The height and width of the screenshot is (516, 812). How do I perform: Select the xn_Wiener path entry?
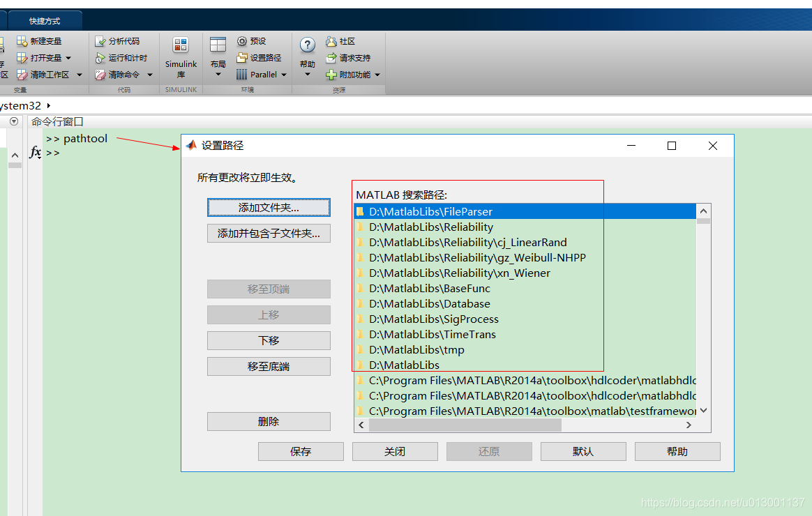(x=525, y=273)
